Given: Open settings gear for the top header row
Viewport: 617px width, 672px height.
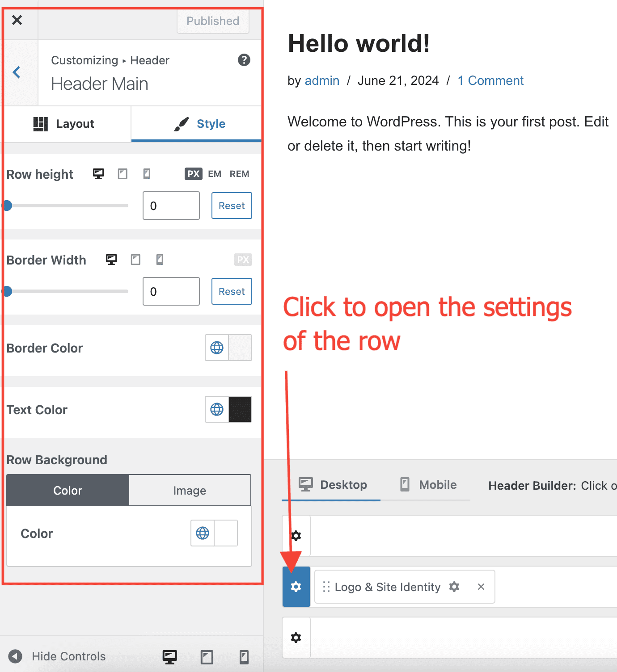Looking at the screenshot, I should tap(296, 535).
